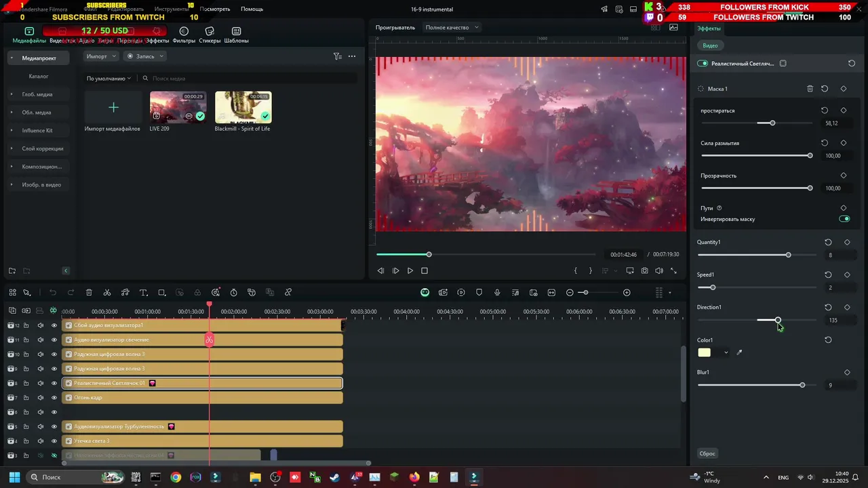868x488 pixels.
Task: Open the Помощь menu
Action: (x=252, y=9)
